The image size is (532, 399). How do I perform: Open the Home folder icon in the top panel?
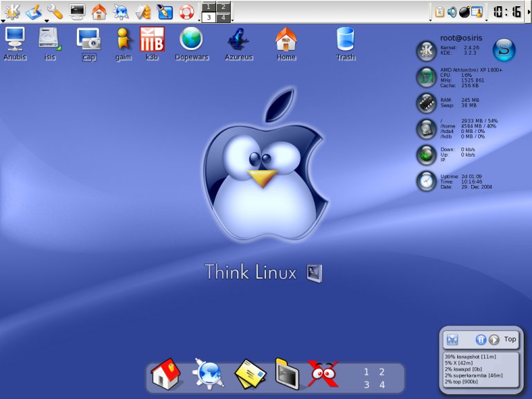[x=99, y=12]
